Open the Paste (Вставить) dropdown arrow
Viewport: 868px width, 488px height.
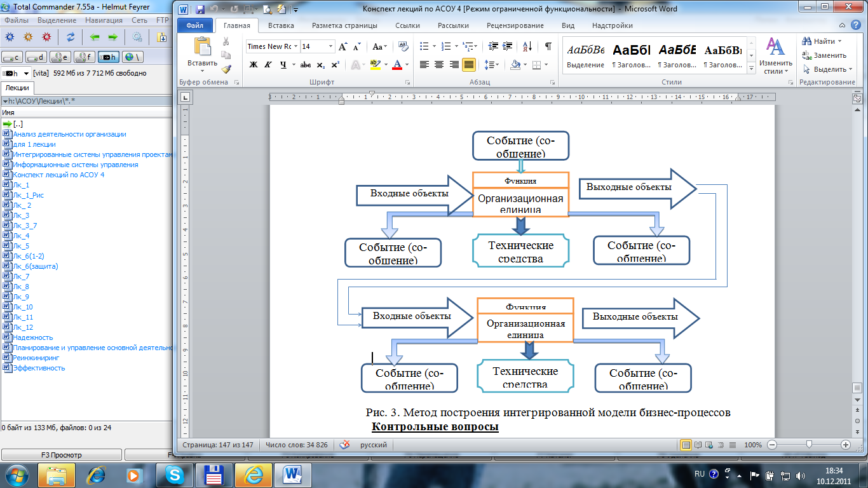click(x=202, y=71)
